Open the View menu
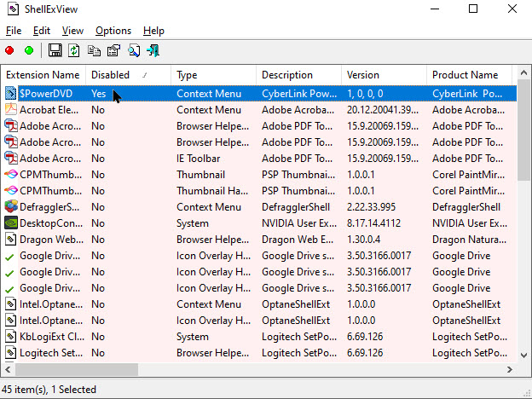The width and height of the screenshot is (532, 399). coord(72,31)
